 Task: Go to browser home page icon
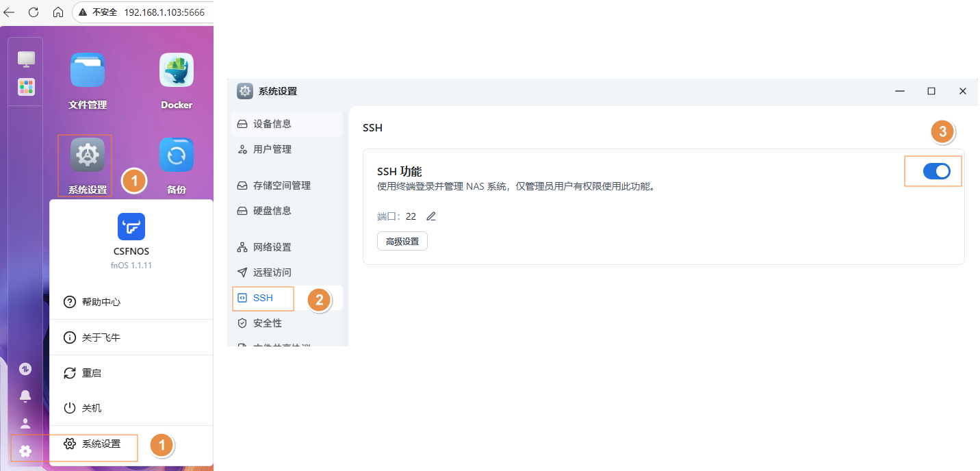tap(58, 12)
